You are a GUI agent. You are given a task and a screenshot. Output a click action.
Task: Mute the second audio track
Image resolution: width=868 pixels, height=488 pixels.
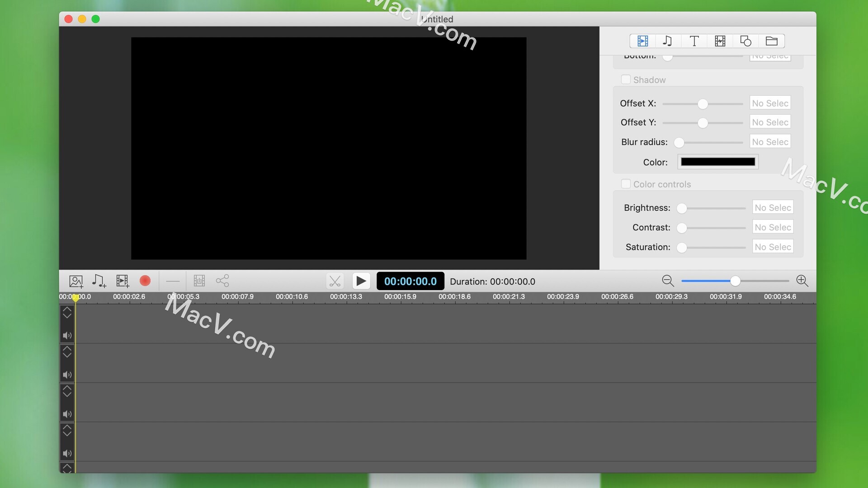coord(67,375)
